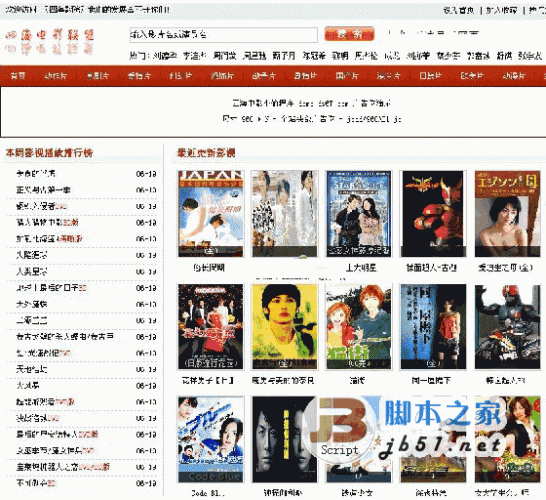Open the Code Blue drama poster
The width and height of the screenshot is (546, 500).
click(211, 439)
